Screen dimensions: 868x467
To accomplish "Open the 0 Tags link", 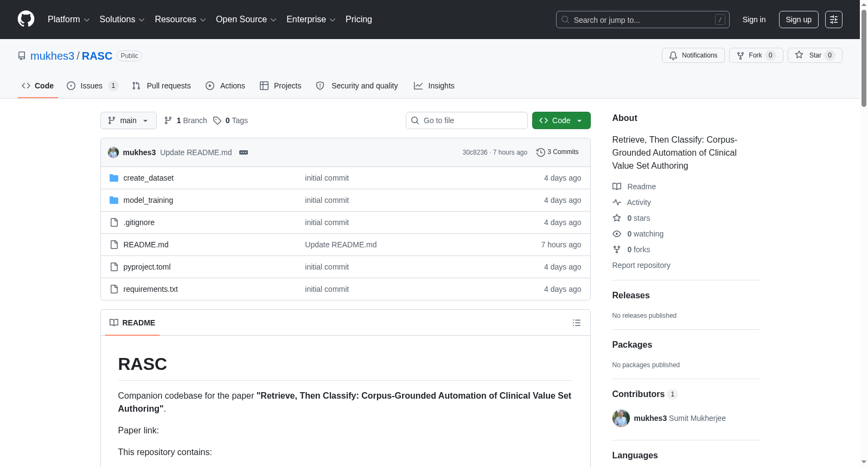I will pos(231,120).
